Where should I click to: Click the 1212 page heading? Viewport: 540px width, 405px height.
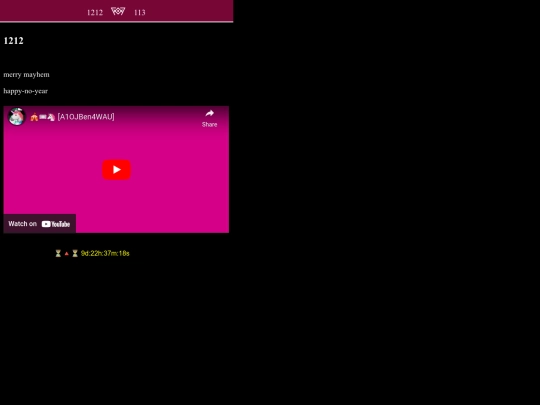[x=13, y=41]
